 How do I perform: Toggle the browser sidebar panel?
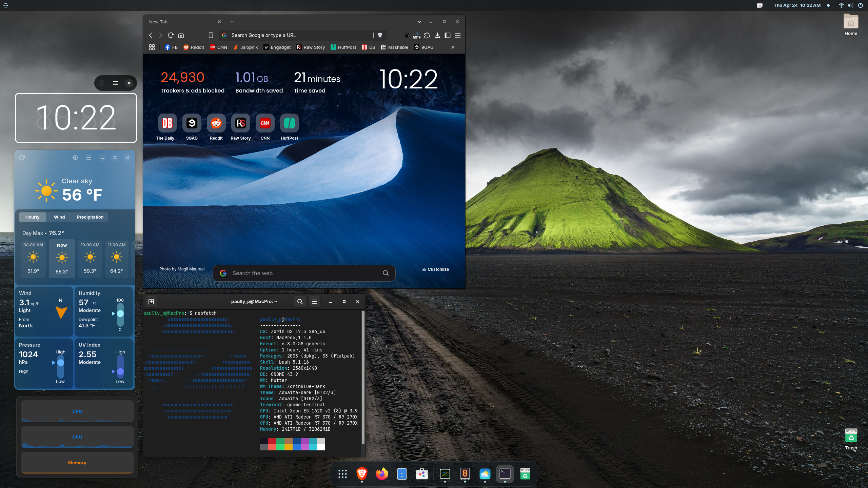coord(448,35)
